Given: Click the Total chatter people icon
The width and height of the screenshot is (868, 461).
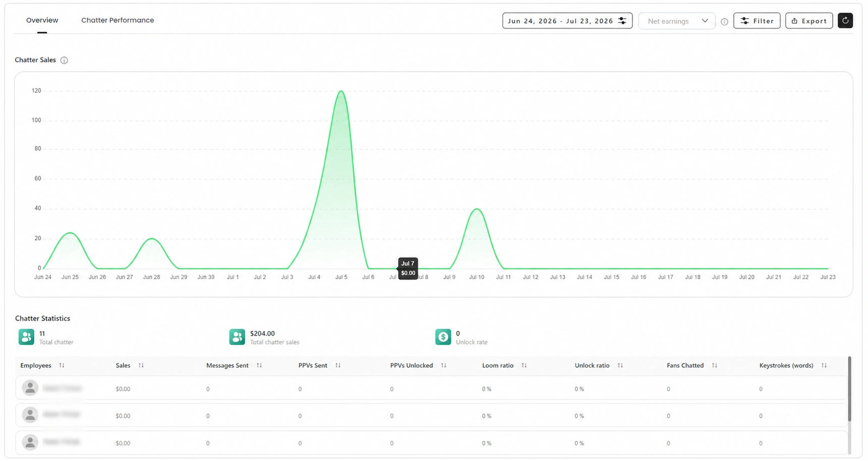Looking at the screenshot, I should coord(26,337).
